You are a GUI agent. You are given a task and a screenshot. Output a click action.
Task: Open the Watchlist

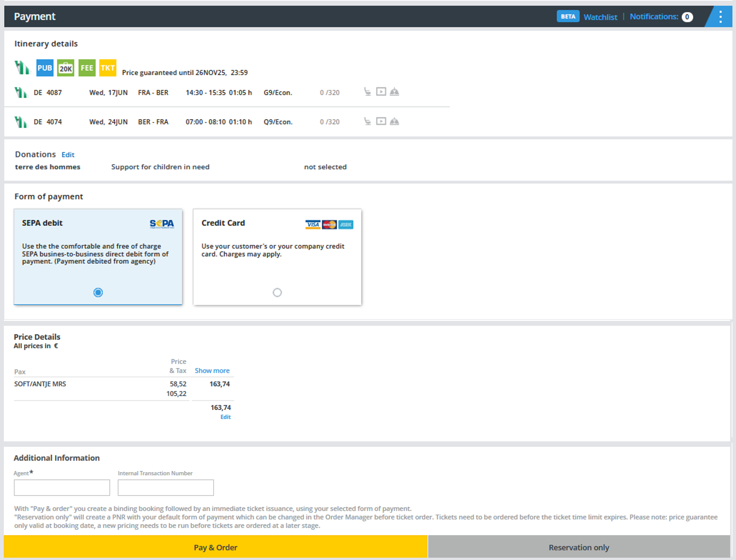pyautogui.click(x=600, y=17)
